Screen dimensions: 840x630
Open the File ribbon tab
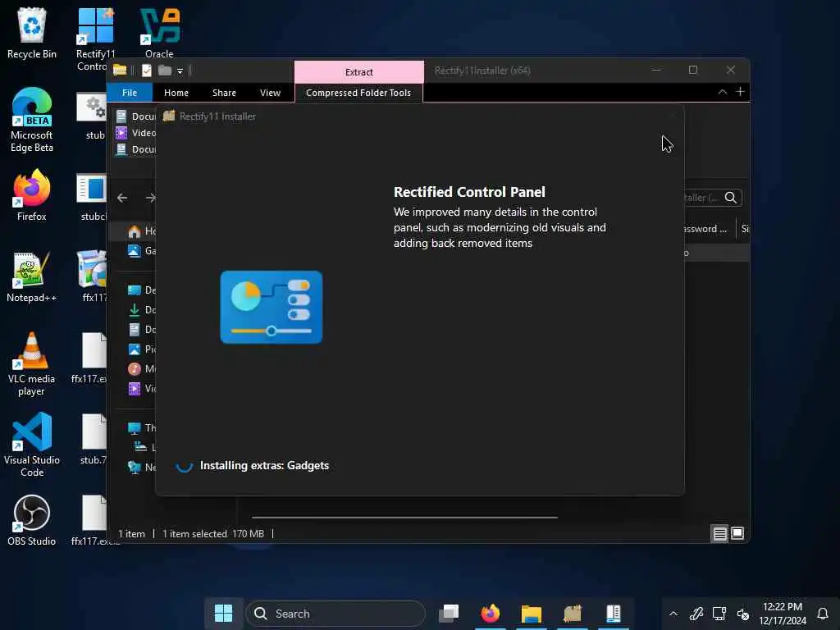coord(130,93)
